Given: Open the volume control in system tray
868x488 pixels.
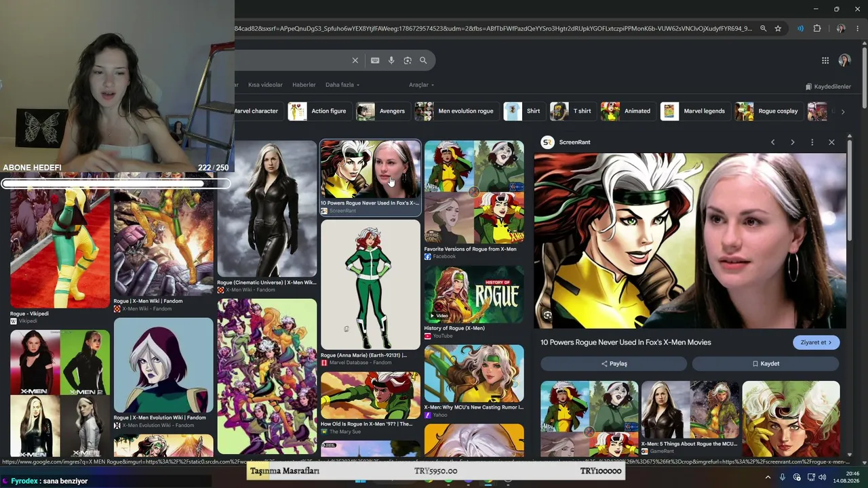Looking at the screenshot, I should click(x=824, y=477).
